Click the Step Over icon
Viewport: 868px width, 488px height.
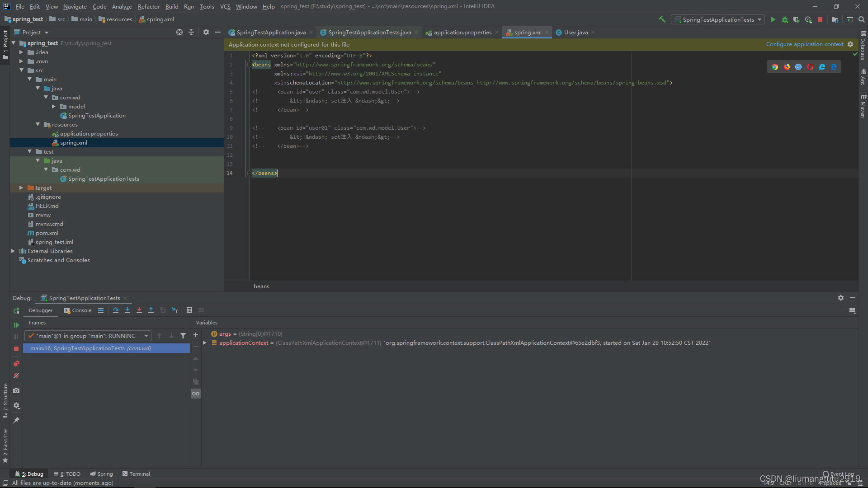tap(116, 310)
